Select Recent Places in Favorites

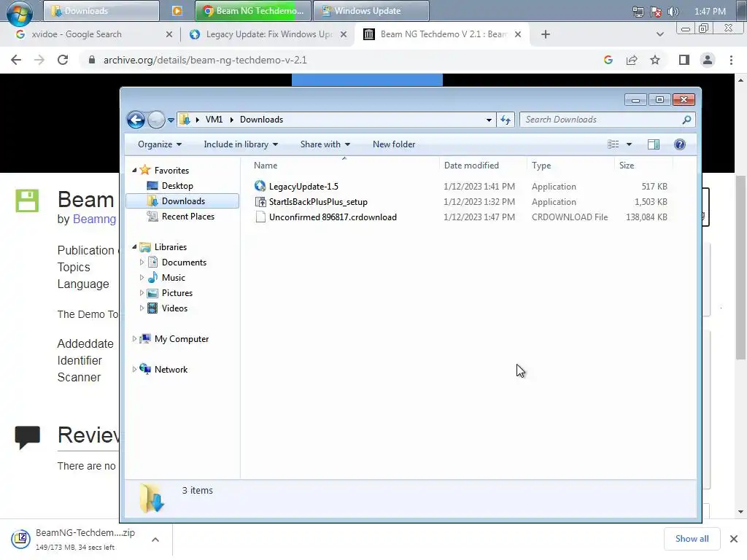[x=187, y=216]
